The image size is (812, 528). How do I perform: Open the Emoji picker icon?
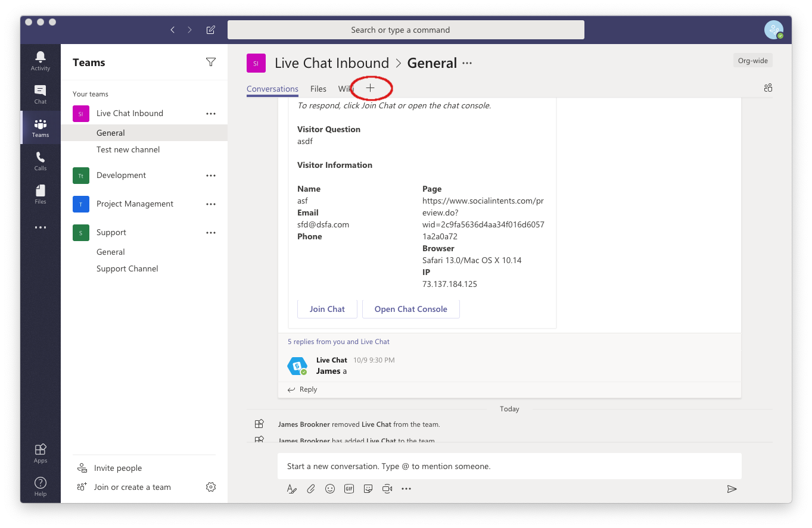[329, 489]
